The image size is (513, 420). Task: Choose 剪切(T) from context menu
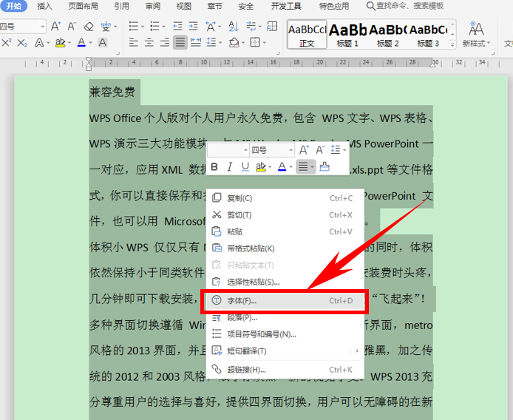coord(285,214)
